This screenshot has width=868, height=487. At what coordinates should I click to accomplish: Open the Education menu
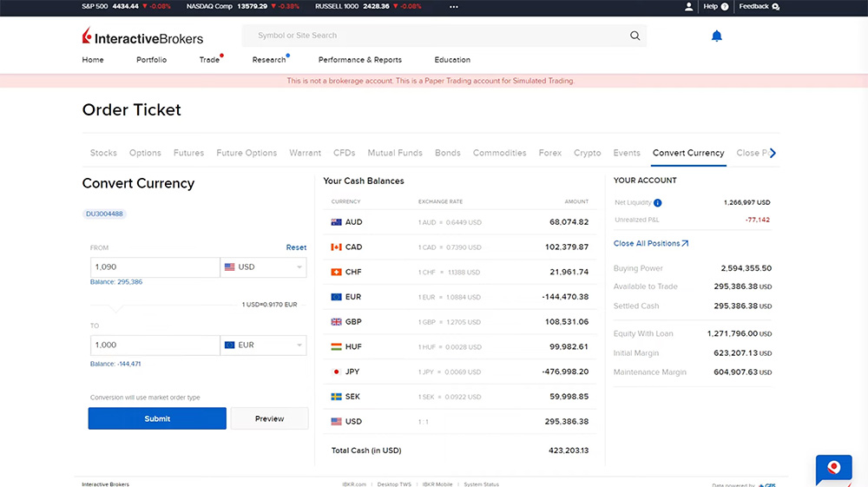click(452, 60)
